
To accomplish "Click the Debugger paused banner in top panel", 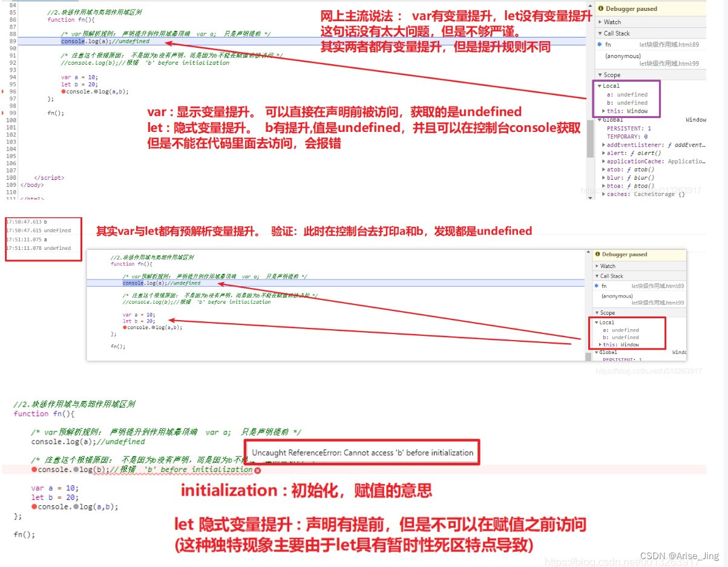I will (650, 8).
